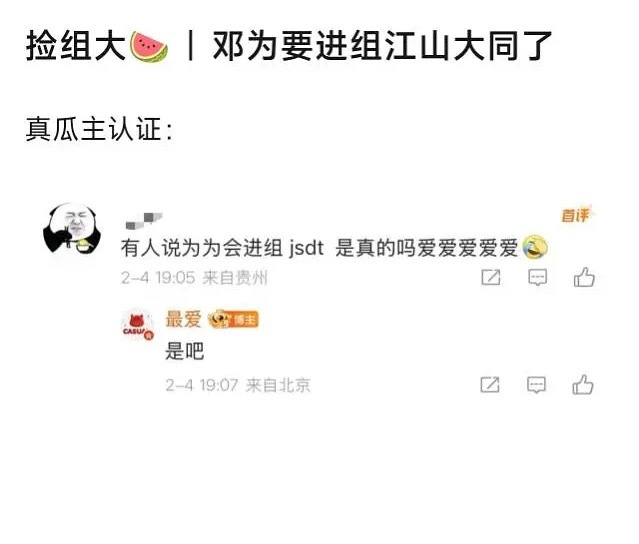Tap the share icon on 最爱's reply
The image size is (639, 544).
click(x=490, y=385)
